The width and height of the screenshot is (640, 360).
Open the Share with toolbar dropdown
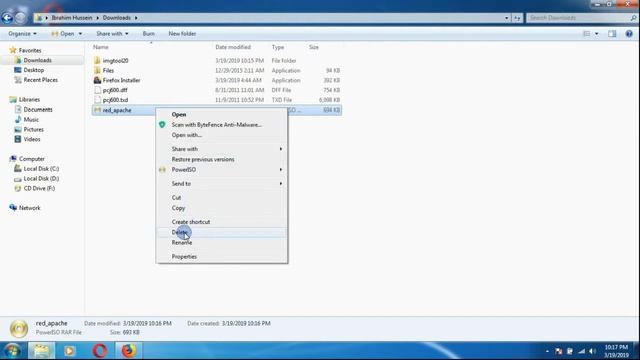tap(112, 33)
